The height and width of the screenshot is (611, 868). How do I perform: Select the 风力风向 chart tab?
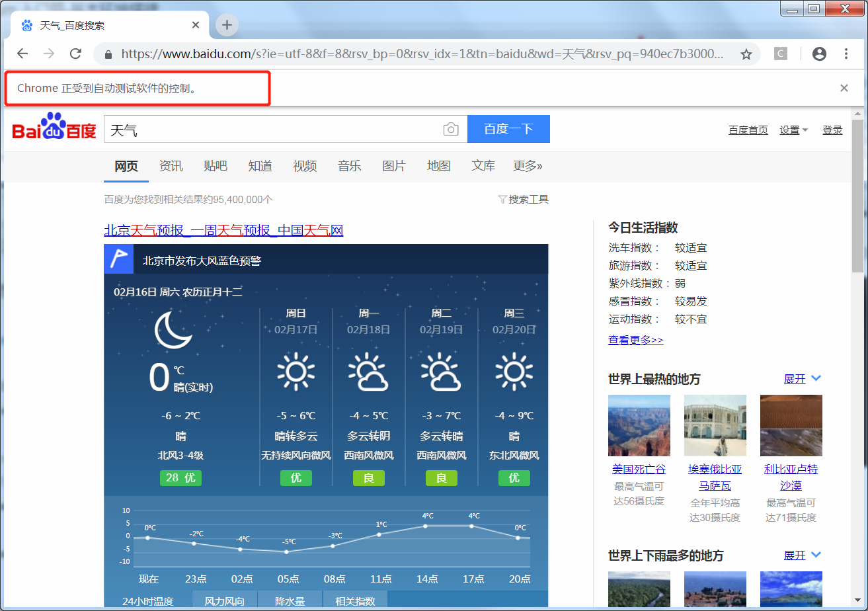click(x=224, y=600)
